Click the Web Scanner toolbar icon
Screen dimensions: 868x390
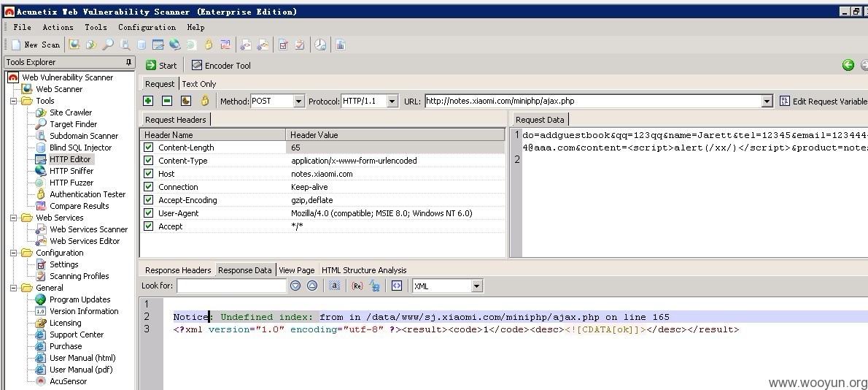[x=74, y=45]
